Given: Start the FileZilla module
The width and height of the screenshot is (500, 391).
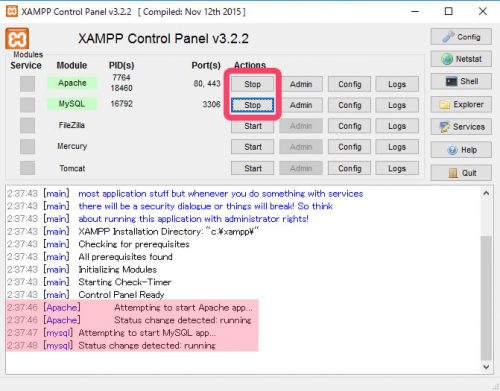Looking at the screenshot, I should point(252,126).
